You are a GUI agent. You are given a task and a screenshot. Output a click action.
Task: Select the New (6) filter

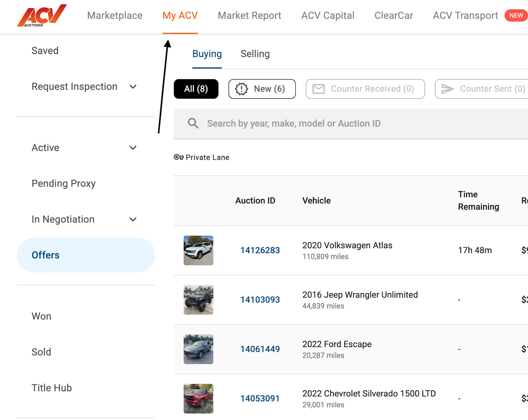click(x=262, y=89)
